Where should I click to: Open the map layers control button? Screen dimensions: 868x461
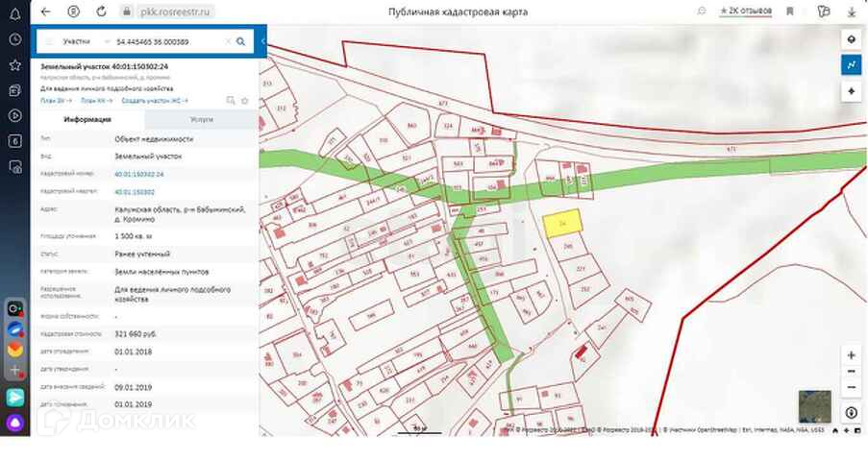852,39
